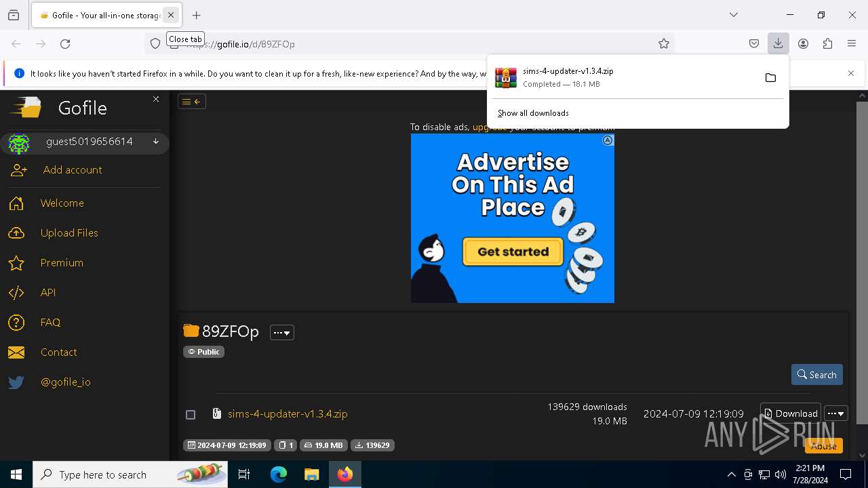Go back to previous page
The image size is (868, 488).
(x=16, y=44)
